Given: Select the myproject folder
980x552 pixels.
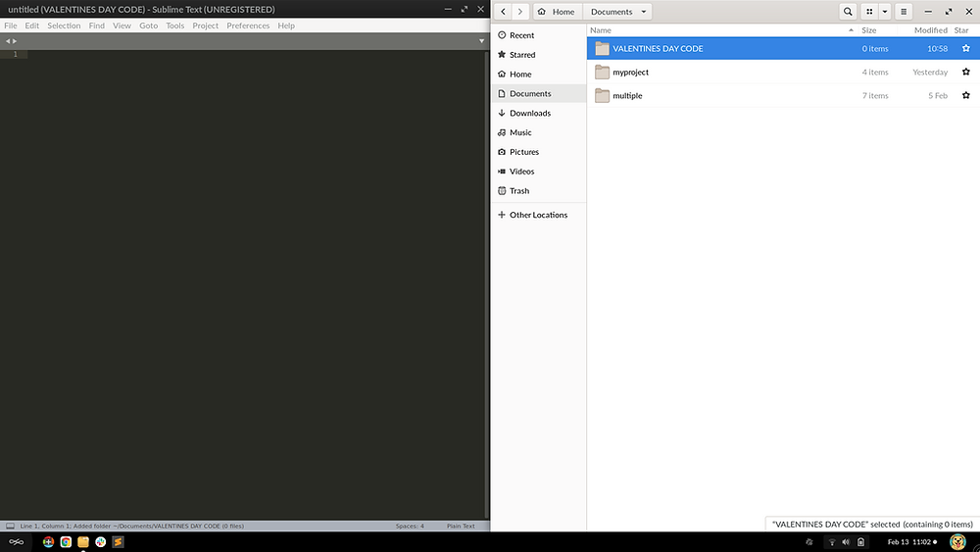Looking at the screenshot, I should 783,72.
